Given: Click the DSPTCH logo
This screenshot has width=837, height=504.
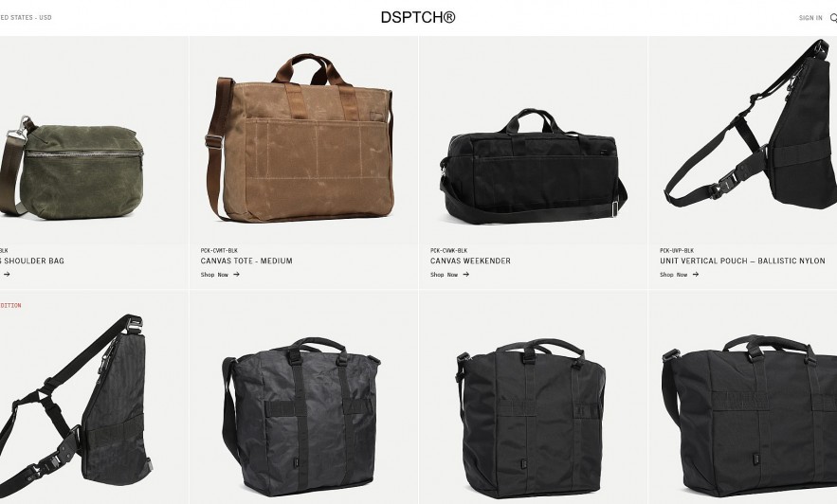Looking at the screenshot, I should 418,17.
